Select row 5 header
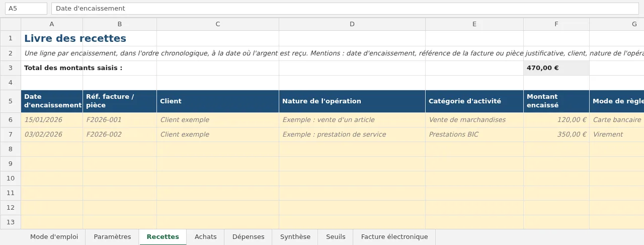The width and height of the screenshot is (644, 245). [11, 101]
